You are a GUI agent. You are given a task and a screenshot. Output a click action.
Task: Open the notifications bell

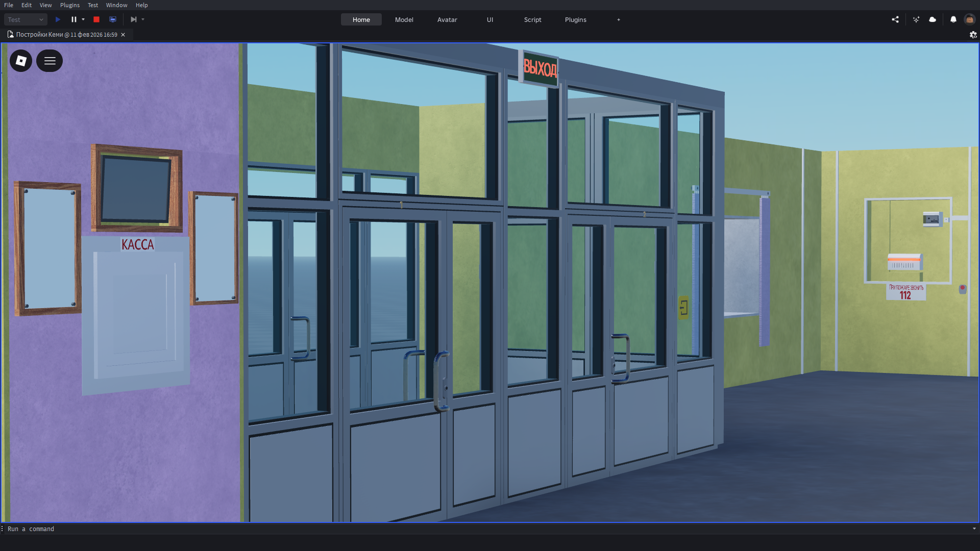pos(953,19)
